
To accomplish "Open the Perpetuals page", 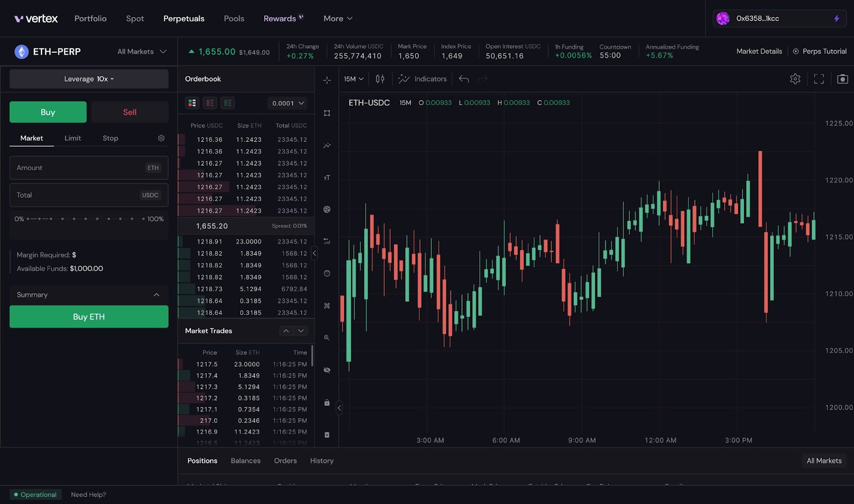I will [184, 19].
